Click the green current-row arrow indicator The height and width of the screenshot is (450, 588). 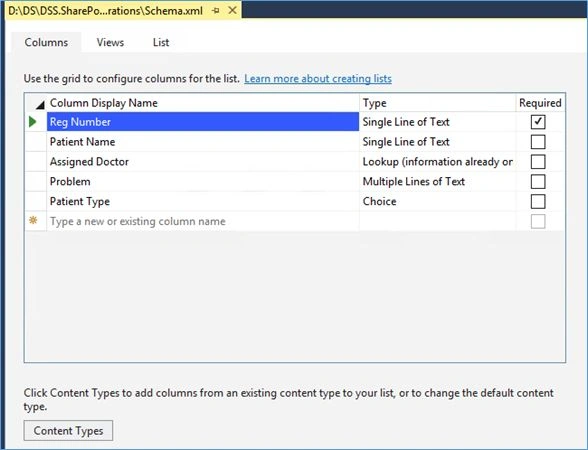click(x=33, y=122)
